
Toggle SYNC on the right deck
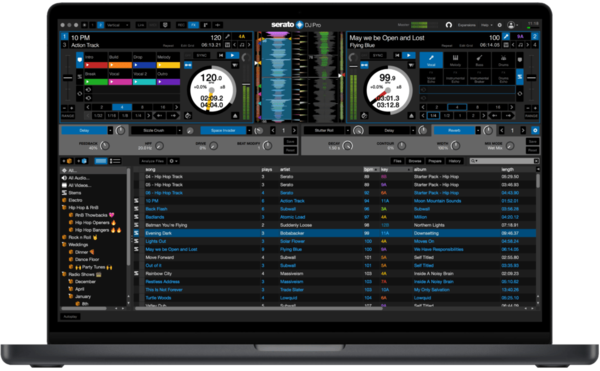tap(378, 55)
